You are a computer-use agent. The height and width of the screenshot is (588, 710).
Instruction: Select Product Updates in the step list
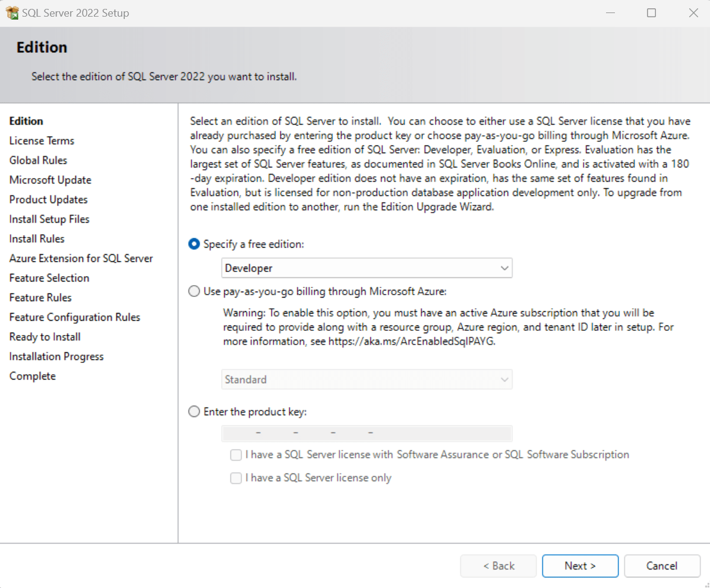[x=49, y=200]
